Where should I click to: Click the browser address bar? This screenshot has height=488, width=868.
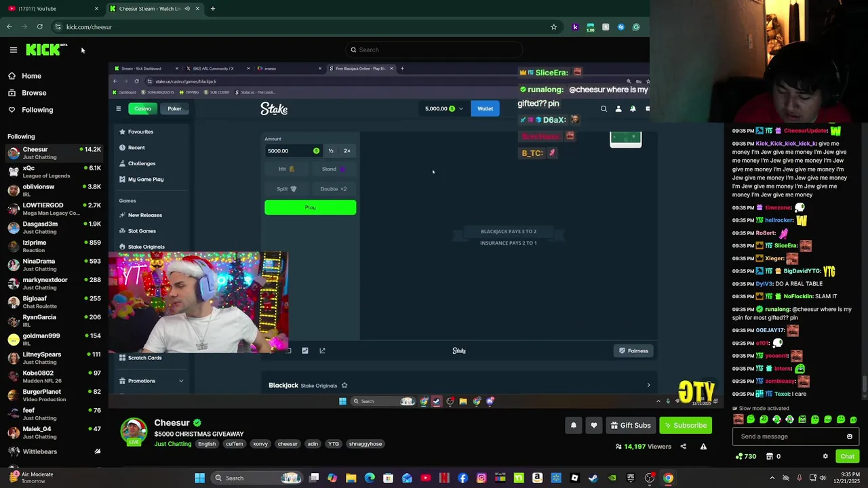coord(305,27)
